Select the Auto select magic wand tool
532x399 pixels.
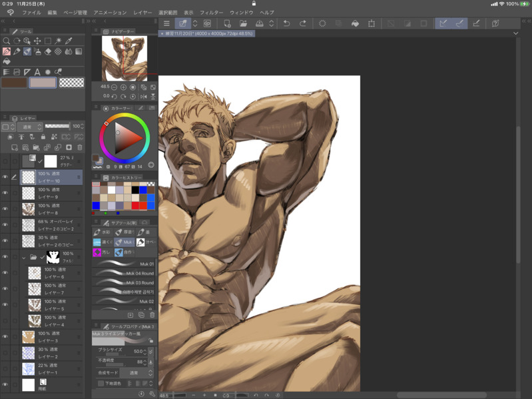click(59, 41)
